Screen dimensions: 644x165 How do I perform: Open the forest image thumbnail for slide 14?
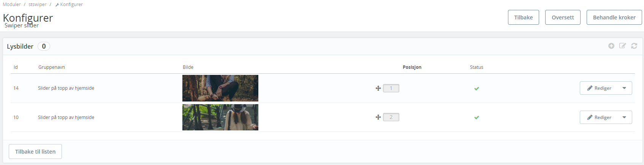tap(220, 88)
